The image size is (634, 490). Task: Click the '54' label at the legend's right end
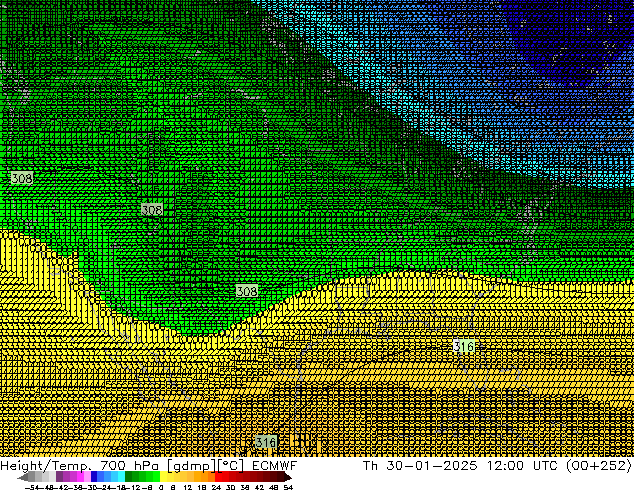288,487
